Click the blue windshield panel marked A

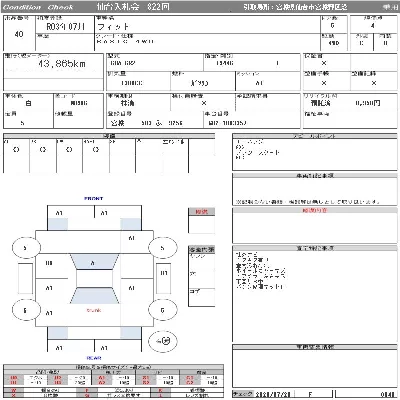click(94, 262)
